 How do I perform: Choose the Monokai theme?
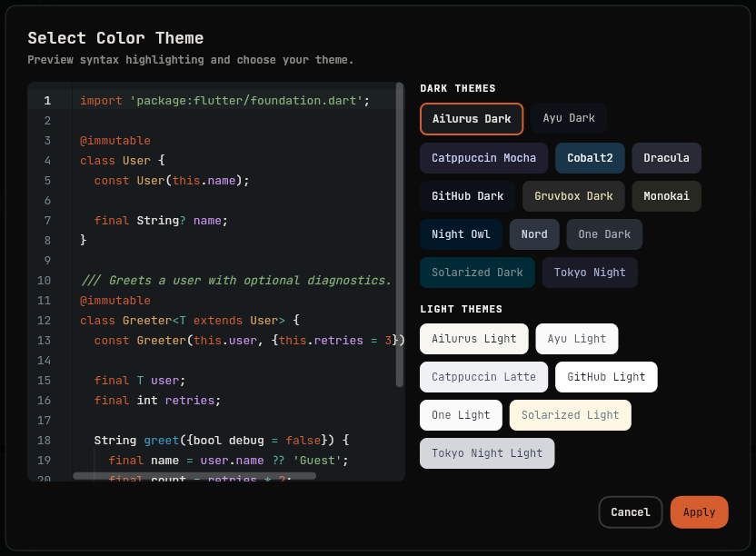tap(666, 196)
